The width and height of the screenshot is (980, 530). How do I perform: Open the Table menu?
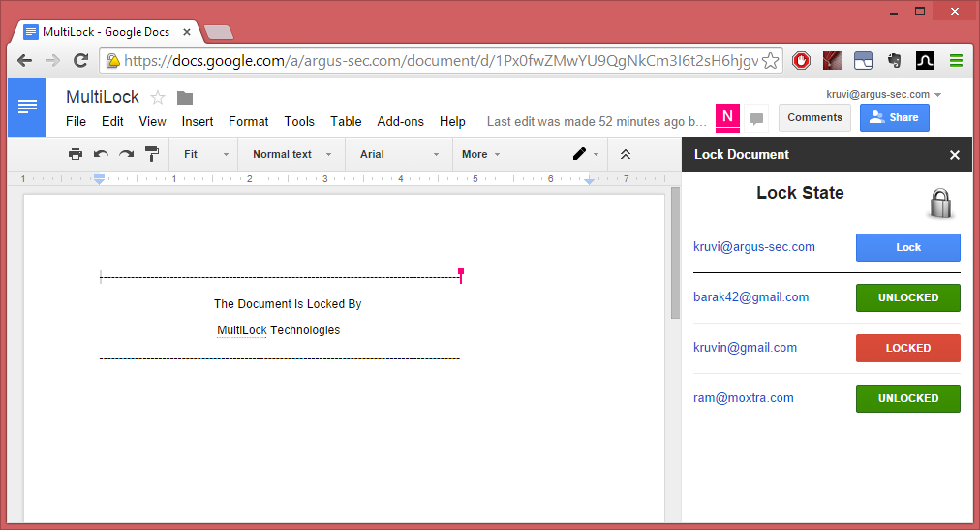[x=346, y=122]
